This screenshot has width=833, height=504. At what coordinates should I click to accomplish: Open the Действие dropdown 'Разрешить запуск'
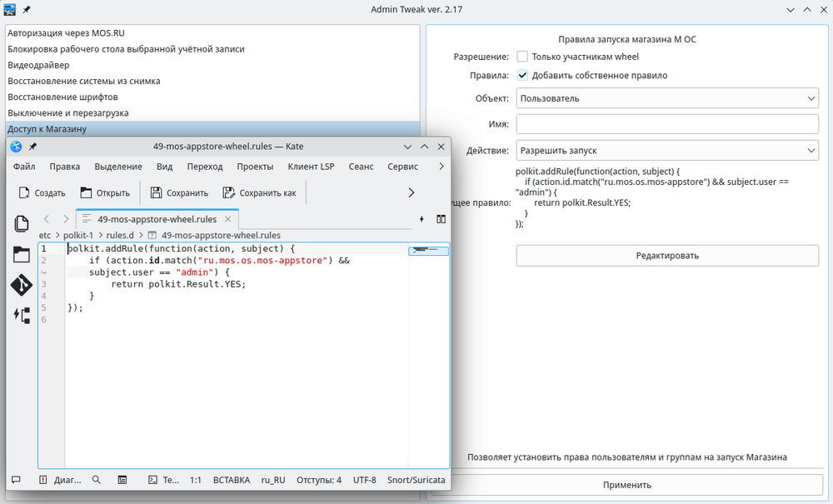pos(667,151)
